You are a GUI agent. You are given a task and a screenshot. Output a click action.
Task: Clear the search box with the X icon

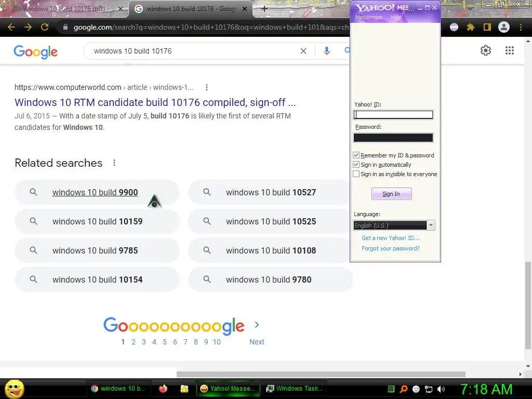[303, 51]
